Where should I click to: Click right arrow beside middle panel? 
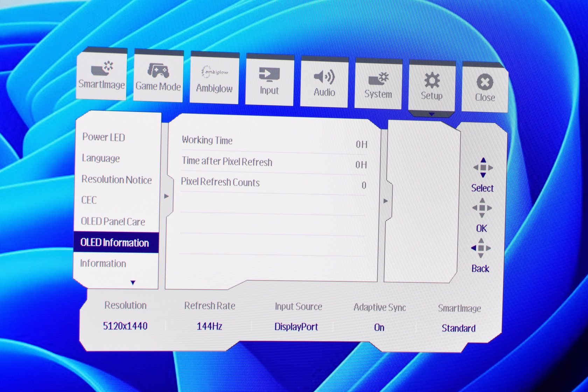386,201
